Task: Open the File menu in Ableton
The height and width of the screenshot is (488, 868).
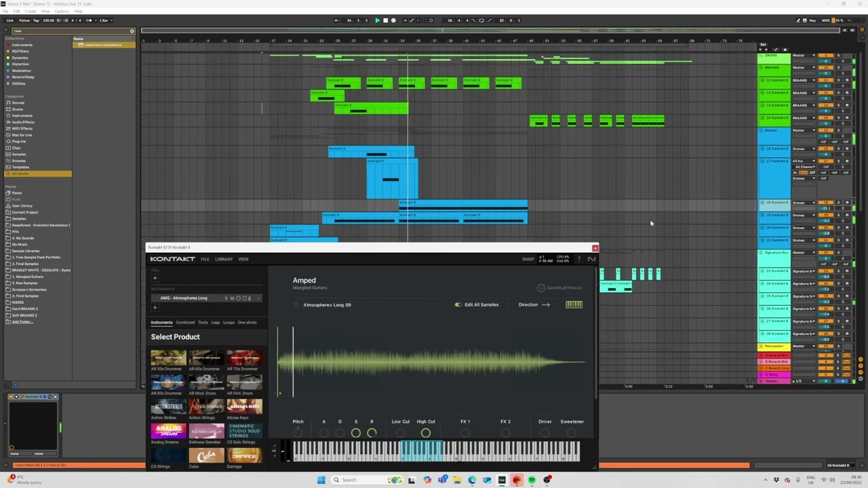Action: tap(6, 12)
